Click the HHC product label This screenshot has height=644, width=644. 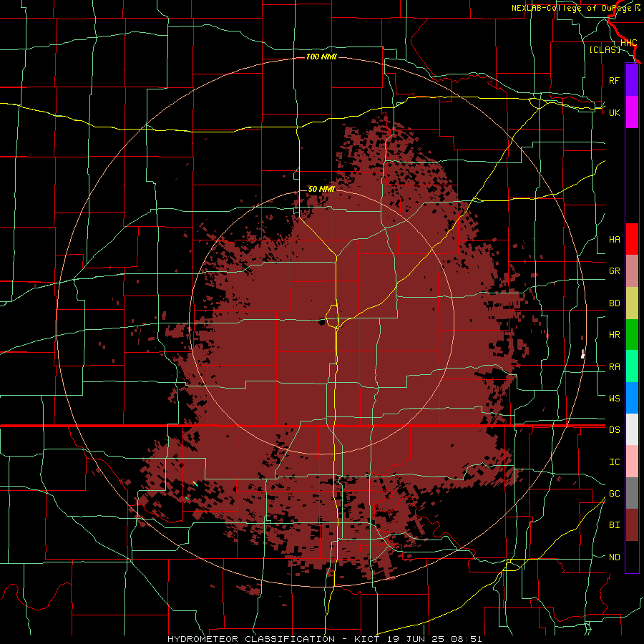click(628, 43)
